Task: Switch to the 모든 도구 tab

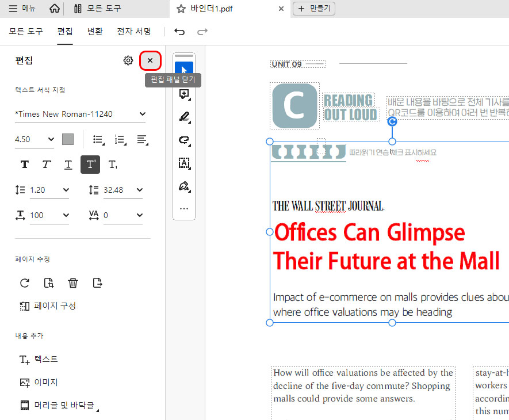Action: 26,31
